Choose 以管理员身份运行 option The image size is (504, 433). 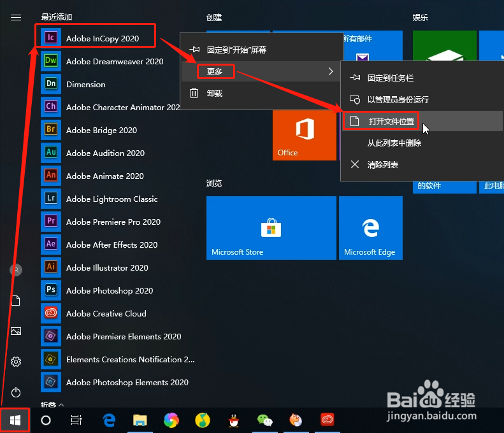[422, 99]
